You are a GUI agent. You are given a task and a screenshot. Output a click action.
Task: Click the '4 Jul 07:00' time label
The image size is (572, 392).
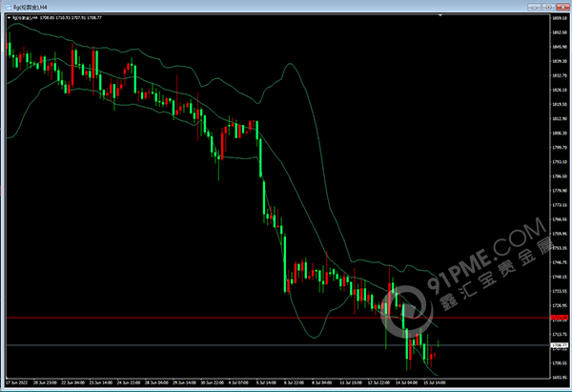pyautogui.click(x=238, y=382)
